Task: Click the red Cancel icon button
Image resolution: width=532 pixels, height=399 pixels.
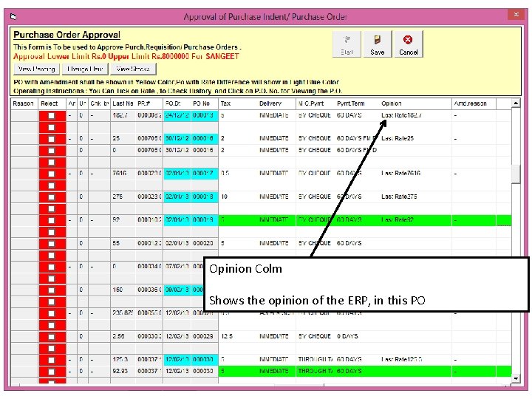Action: click(x=408, y=44)
